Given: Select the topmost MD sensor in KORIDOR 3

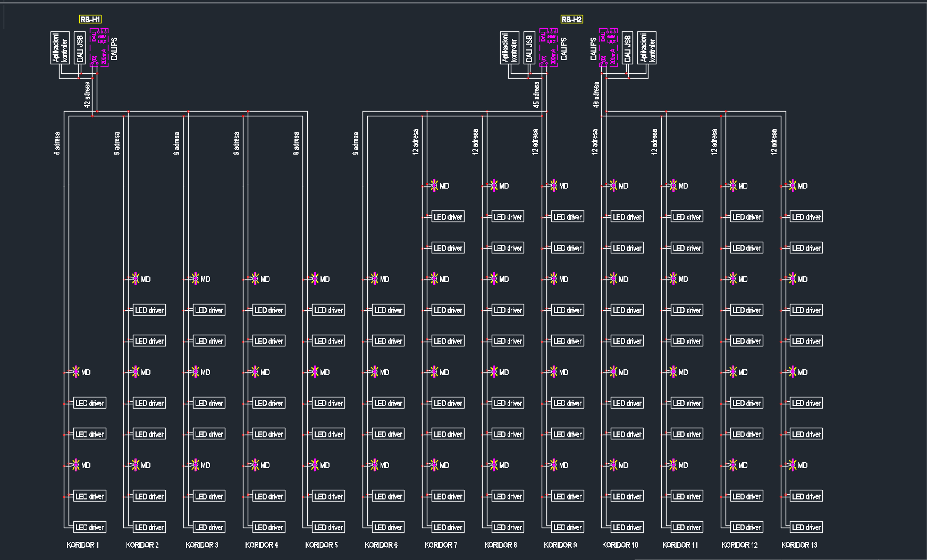Looking at the screenshot, I should click(196, 279).
